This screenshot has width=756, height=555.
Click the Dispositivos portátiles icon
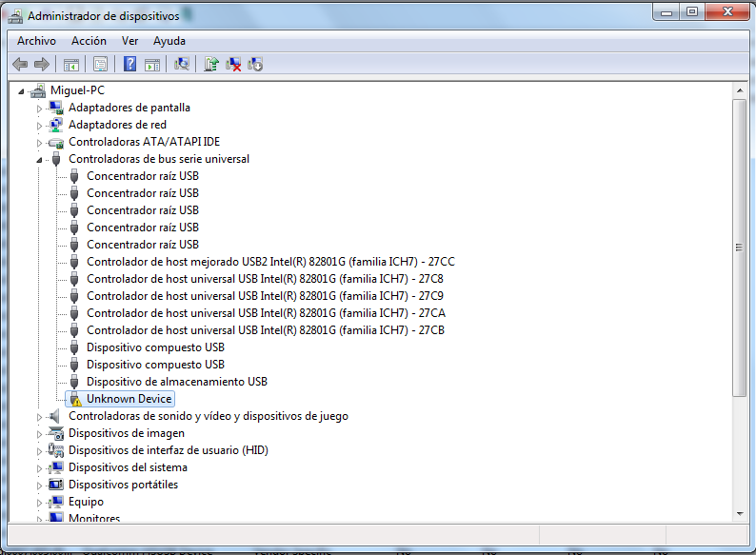pos(56,485)
